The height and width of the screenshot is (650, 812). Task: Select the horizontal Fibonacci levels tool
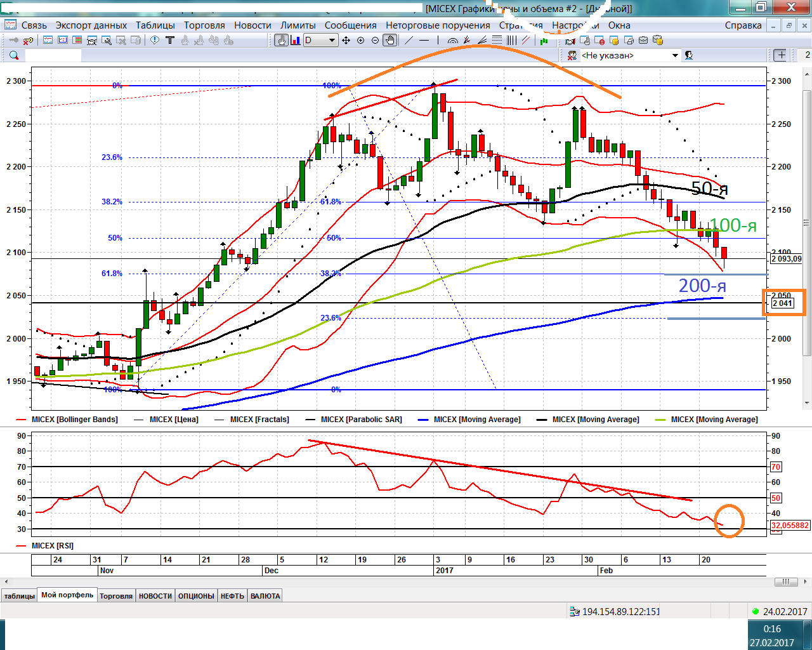[497, 40]
